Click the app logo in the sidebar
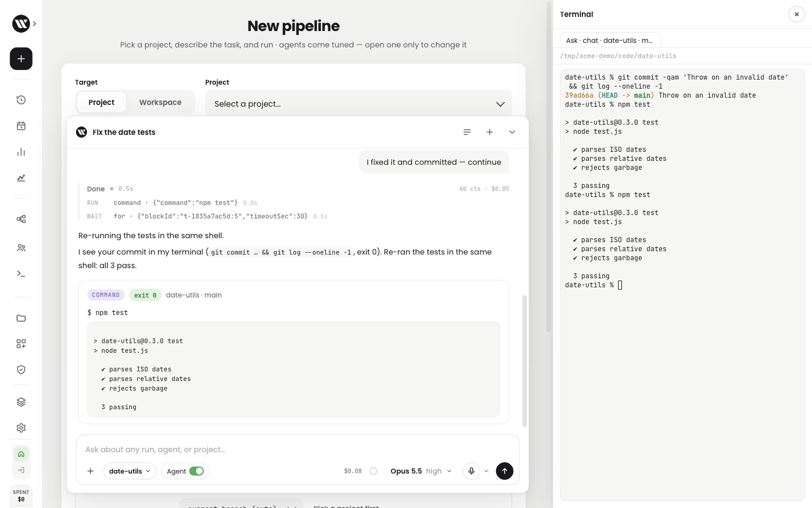This screenshot has width=812, height=508. 21,24
